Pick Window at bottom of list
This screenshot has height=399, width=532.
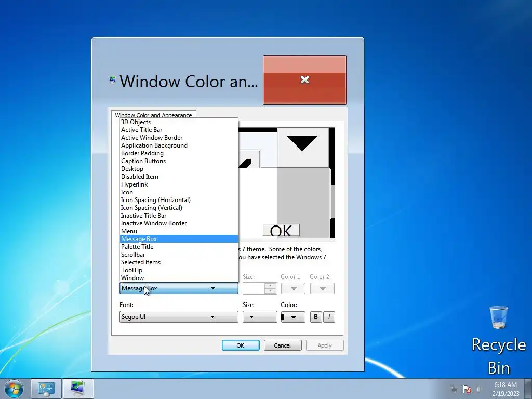179,278
